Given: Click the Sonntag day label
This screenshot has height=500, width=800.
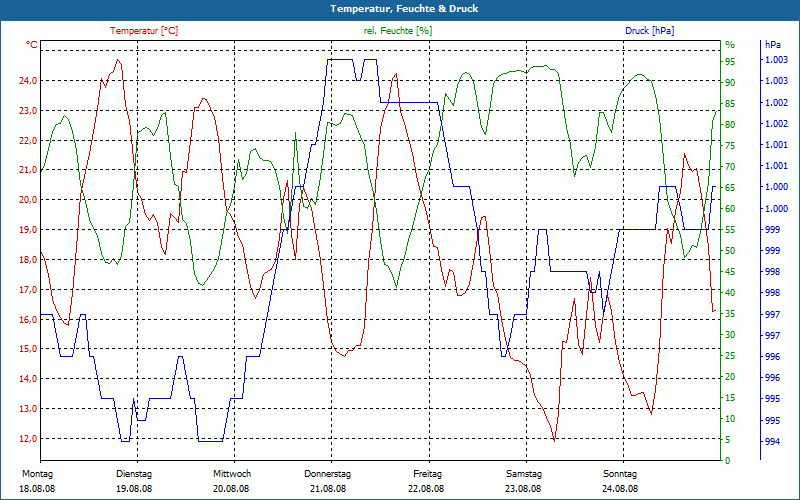Looking at the screenshot, I should point(620,474).
